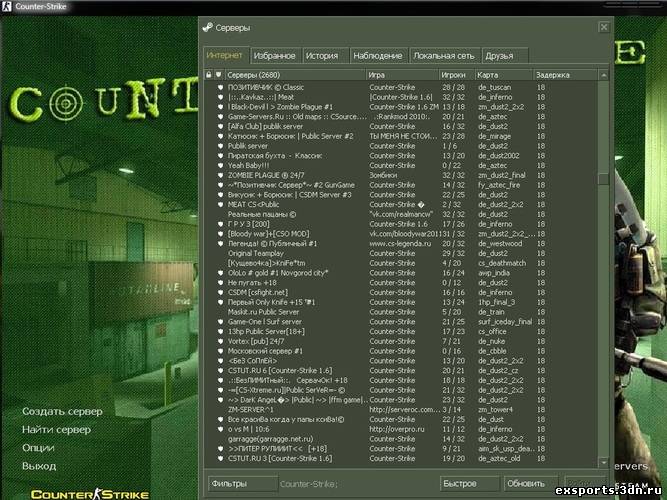Select Yeah Baby!!! server row
Screen dimensions: 667x500
pyautogui.click(x=401, y=166)
